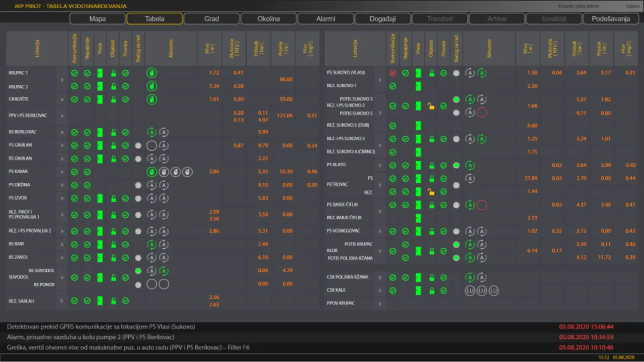Image resolution: width=644 pixels, height=362 pixels.
Task: Switch to the Mapa tab
Action: click(97, 19)
